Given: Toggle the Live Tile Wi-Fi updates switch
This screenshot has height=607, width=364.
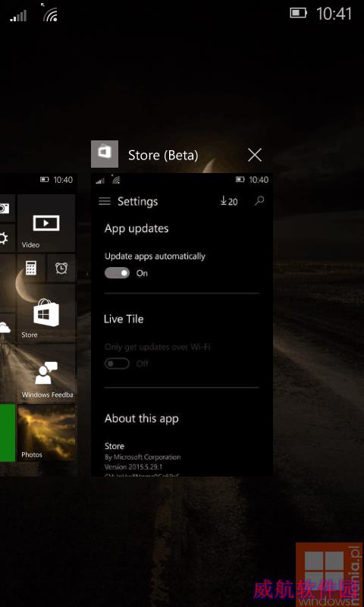Looking at the screenshot, I should (117, 363).
